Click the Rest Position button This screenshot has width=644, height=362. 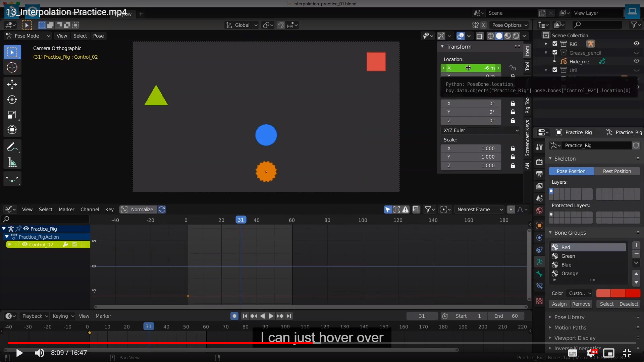pos(617,171)
